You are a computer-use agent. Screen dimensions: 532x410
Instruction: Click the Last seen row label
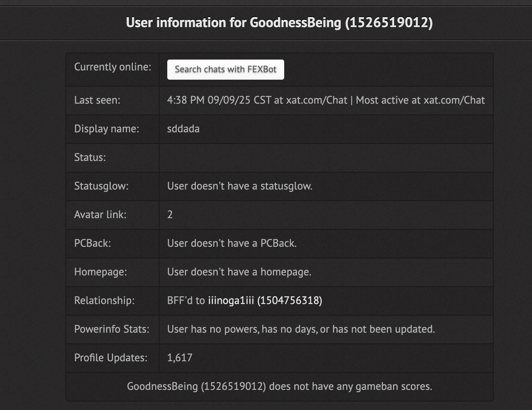pyautogui.click(x=97, y=100)
